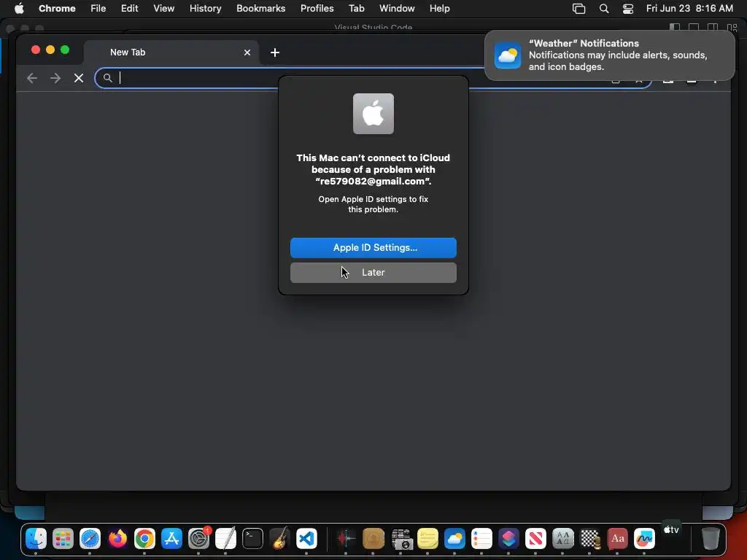This screenshot has width=747, height=560.
Task: Open the Help menu
Action: tap(439, 9)
